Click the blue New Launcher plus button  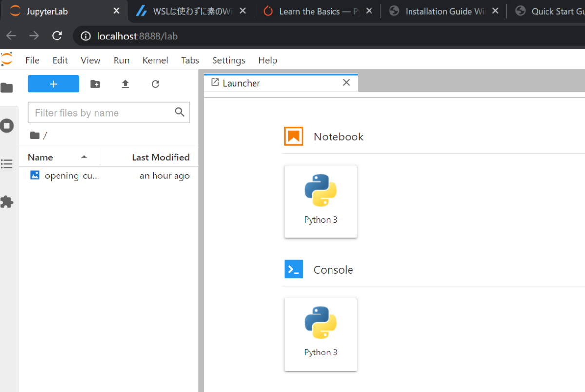[54, 84]
